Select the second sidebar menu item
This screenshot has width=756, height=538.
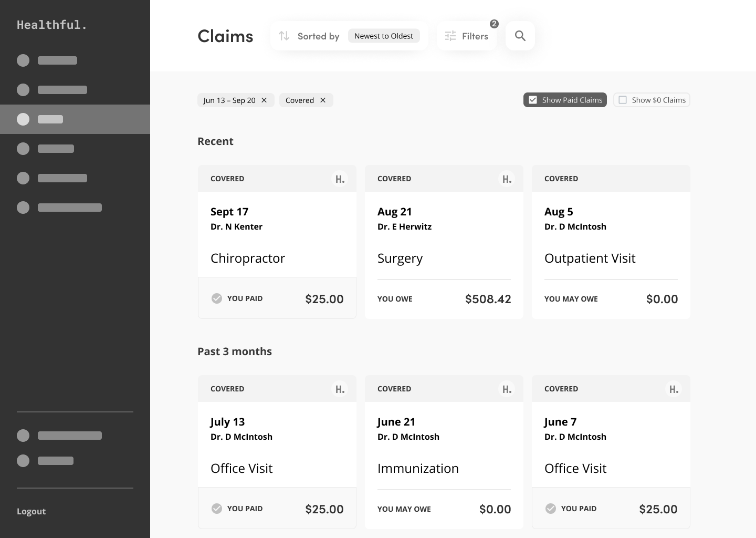click(x=75, y=90)
